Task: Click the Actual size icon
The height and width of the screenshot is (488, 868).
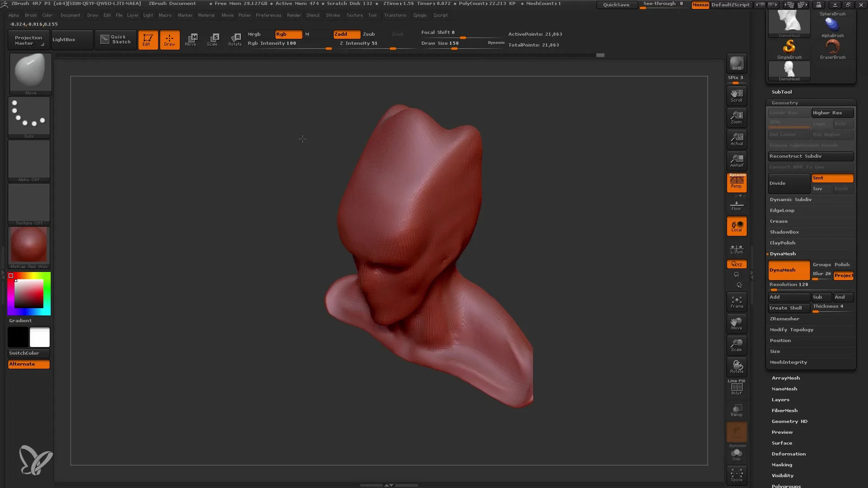Action: click(x=736, y=139)
